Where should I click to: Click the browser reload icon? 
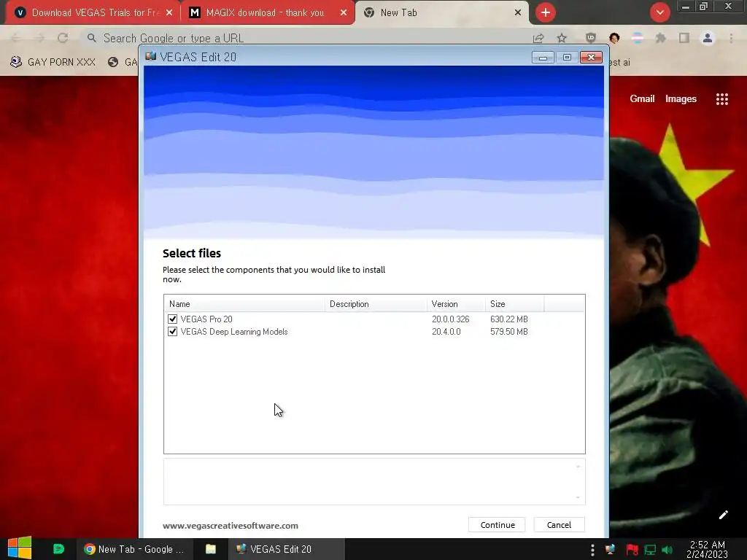coord(63,38)
